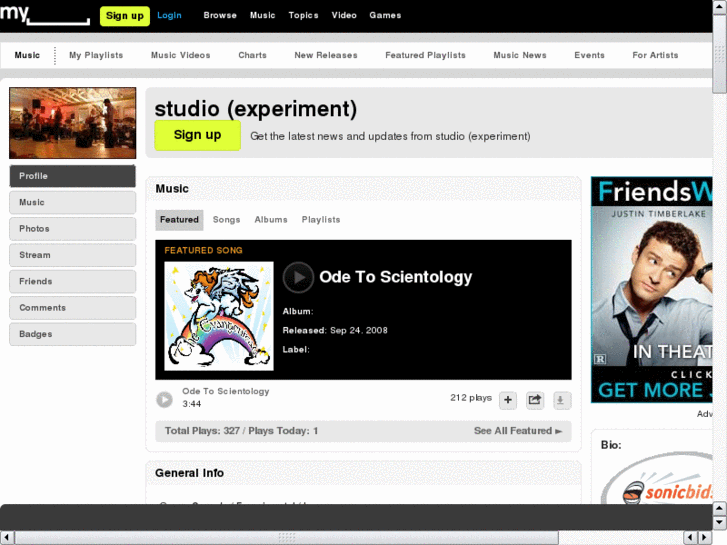Click the vertical scrollbar thumb
This screenshot has height=545, width=727.
tap(720, 53)
